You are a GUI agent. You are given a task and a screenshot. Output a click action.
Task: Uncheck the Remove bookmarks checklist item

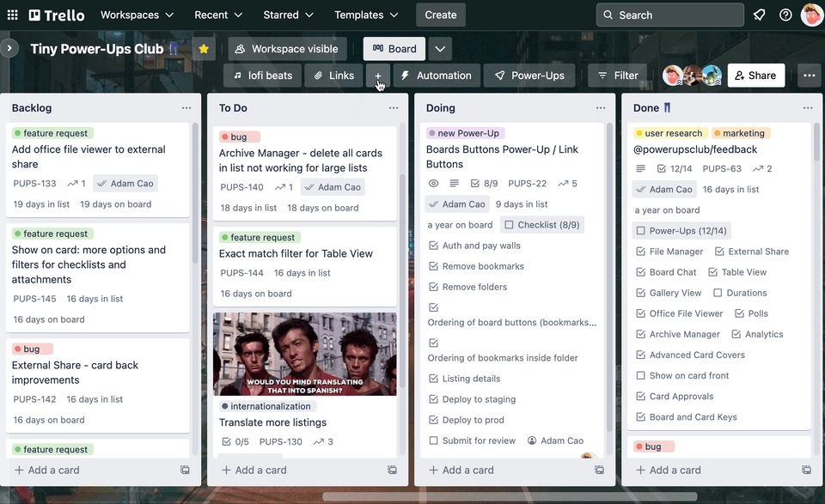433,266
